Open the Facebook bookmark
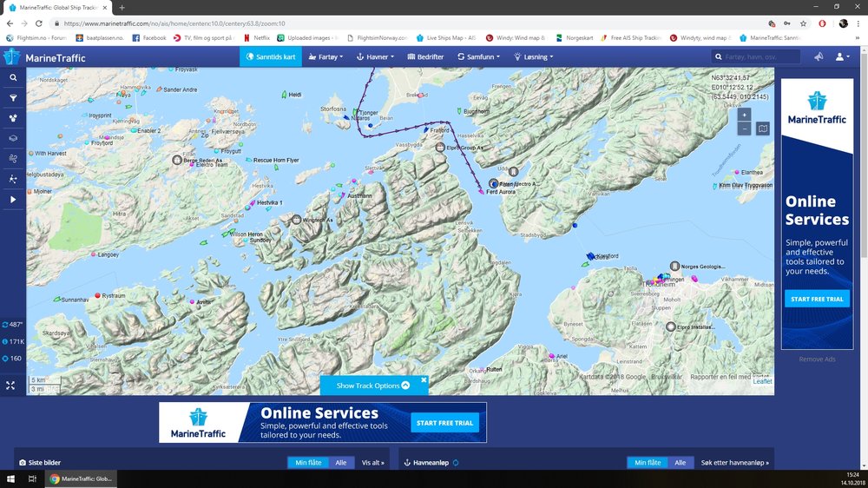868x488 pixels. point(149,37)
